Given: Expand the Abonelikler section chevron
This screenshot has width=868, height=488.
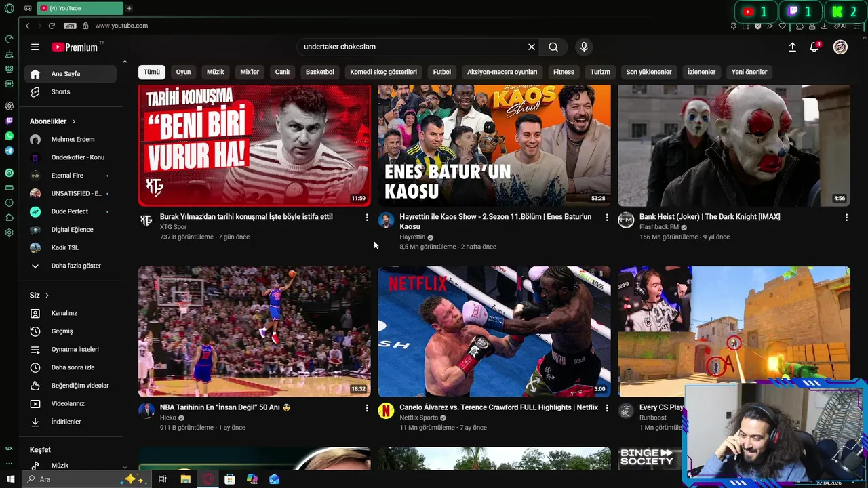Looking at the screenshot, I should pyautogui.click(x=73, y=121).
